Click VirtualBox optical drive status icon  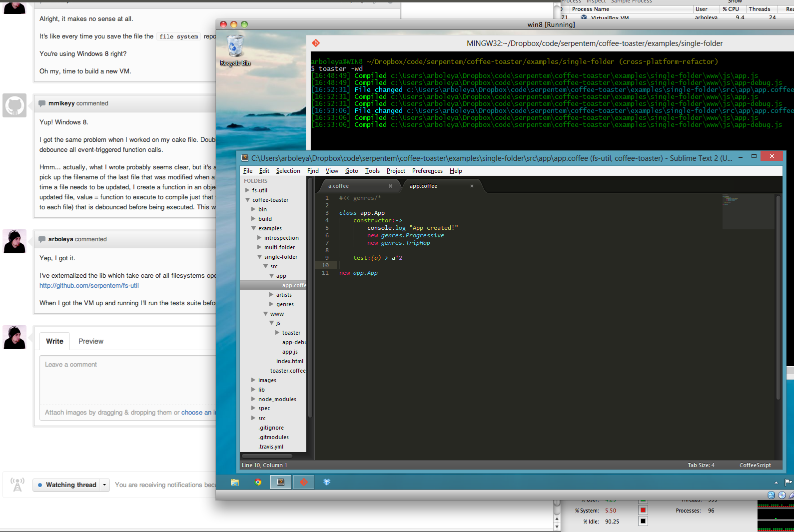click(x=782, y=495)
